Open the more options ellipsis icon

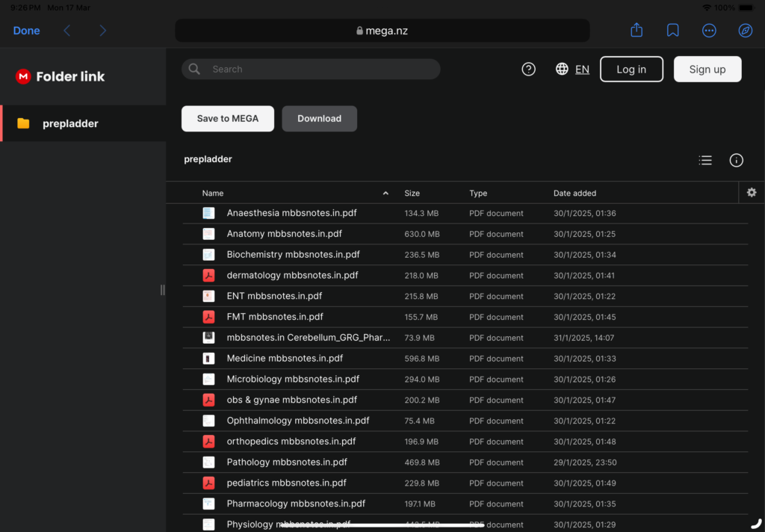tap(709, 30)
